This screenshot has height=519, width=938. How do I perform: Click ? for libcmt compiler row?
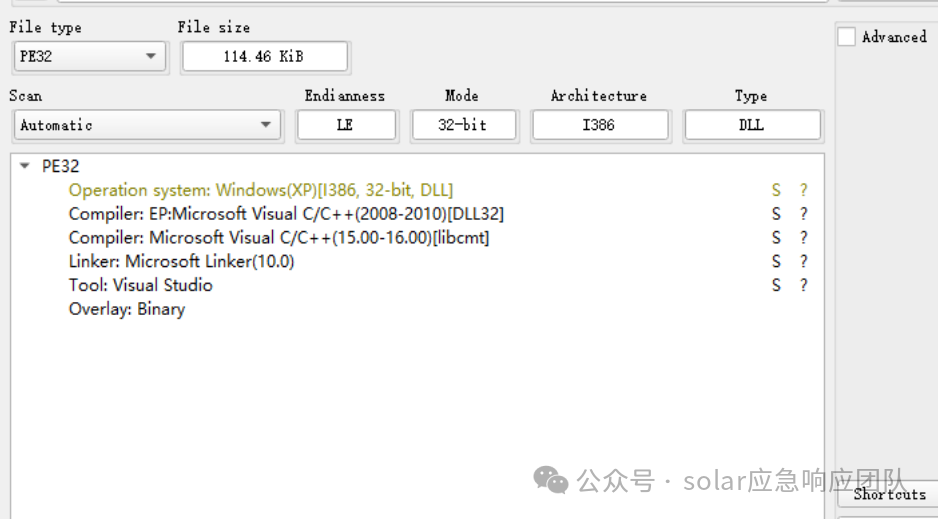tap(803, 238)
